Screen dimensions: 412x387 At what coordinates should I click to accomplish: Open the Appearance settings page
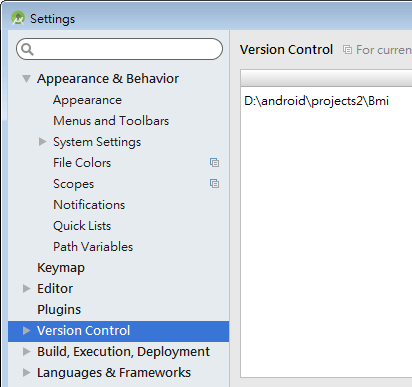pos(87,100)
